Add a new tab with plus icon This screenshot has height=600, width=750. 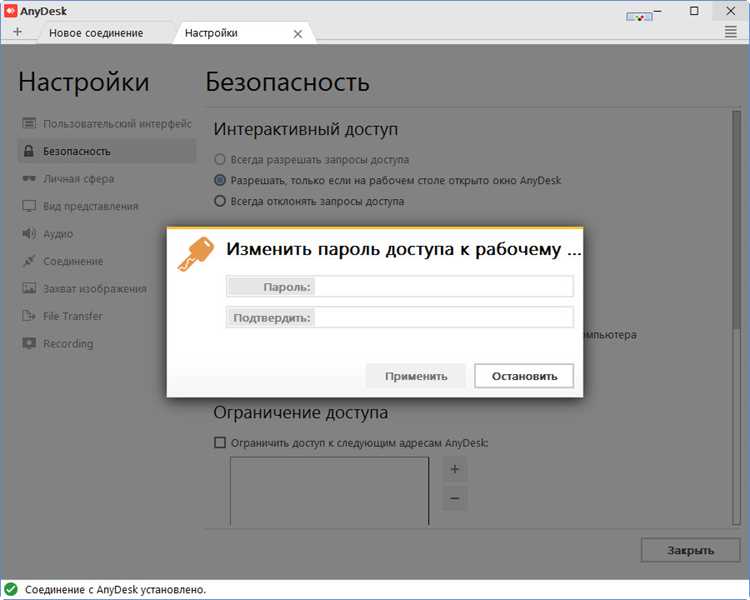coord(18,32)
